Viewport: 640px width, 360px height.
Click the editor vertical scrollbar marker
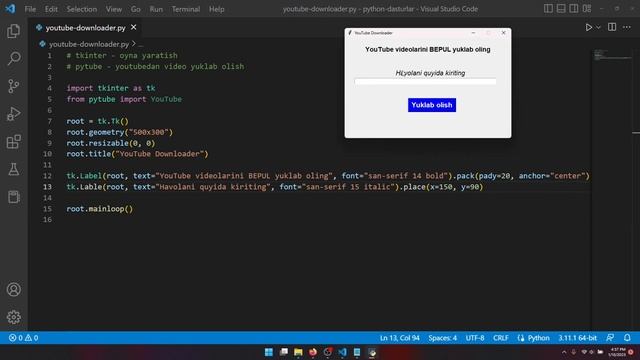[636, 133]
